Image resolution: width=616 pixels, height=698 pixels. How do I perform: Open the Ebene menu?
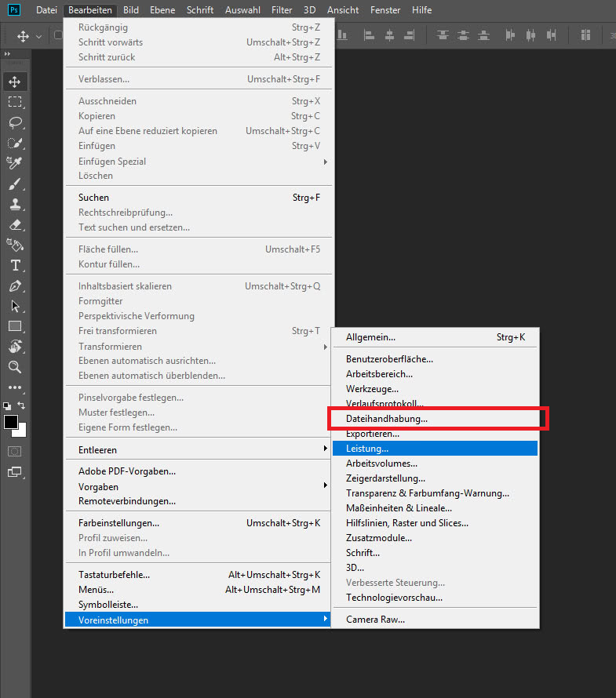coord(162,9)
